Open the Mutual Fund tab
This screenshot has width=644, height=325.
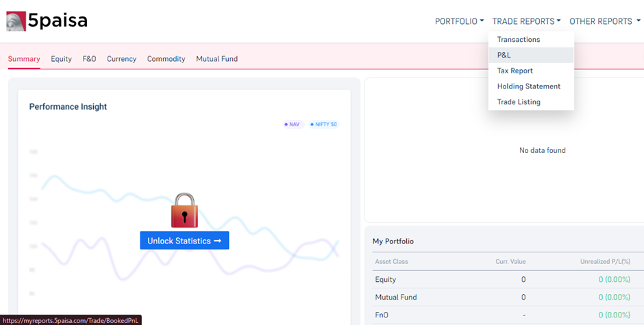(216, 59)
